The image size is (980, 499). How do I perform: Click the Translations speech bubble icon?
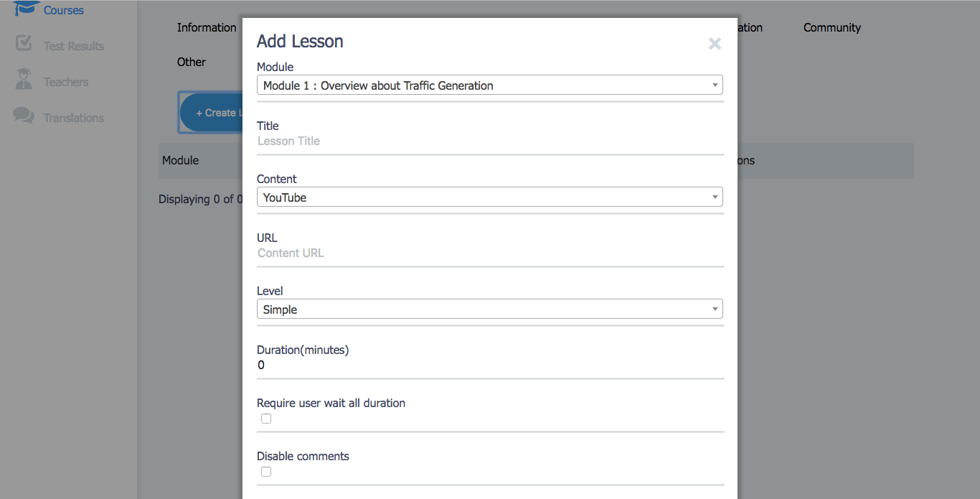[24, 116]
